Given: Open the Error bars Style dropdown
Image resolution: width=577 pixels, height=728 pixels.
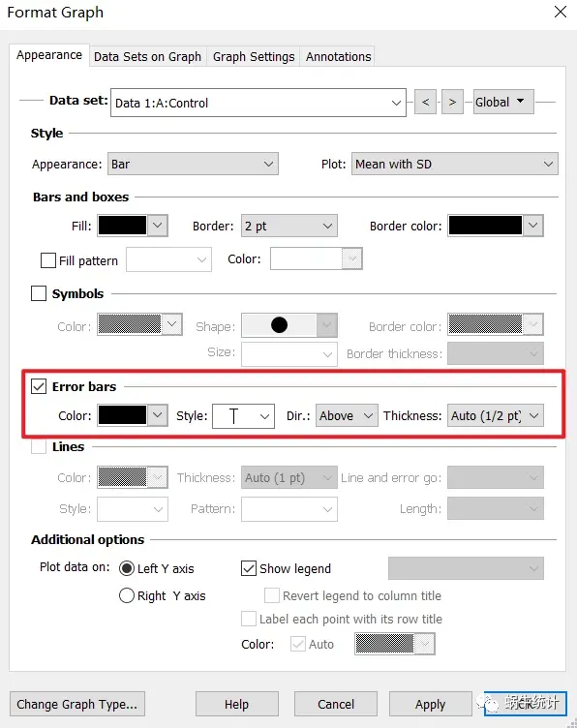Looking at the screenshot, I should pyautogui.click(x=243, y=416).
